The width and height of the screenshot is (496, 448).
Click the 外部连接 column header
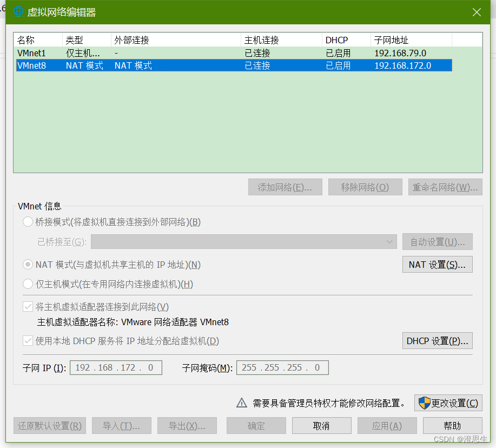[176, 40]
